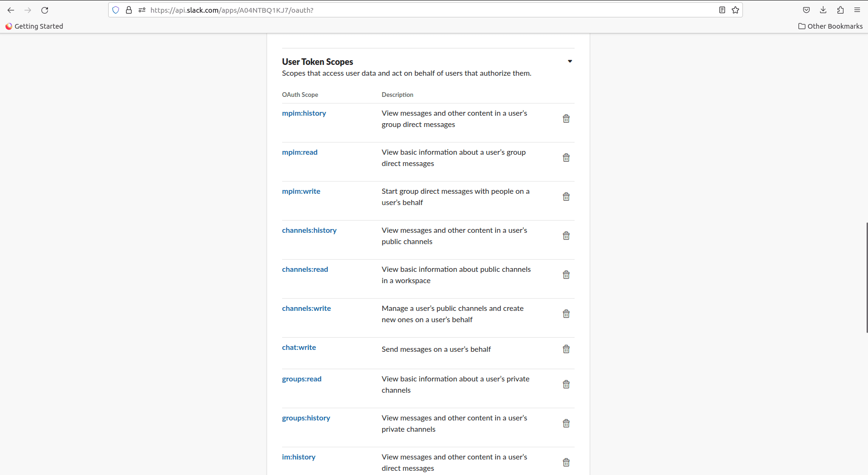Delete the groups:history scope
This screenshot has height=475, width=868.
(566, 423)
